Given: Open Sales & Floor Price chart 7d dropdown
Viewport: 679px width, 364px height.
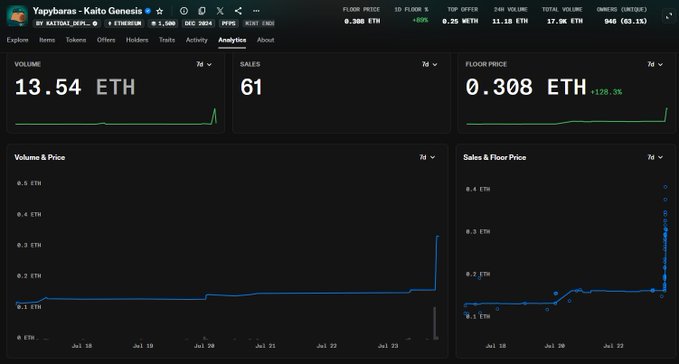Looking at the screenshot, I should tap(655, 157).
